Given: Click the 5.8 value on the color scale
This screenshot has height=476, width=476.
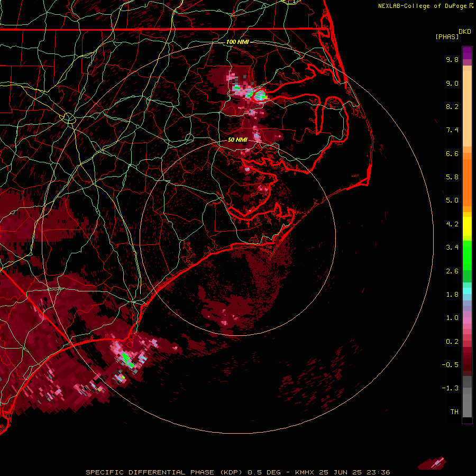Looking at the screenshot, I should pos(452,177).
